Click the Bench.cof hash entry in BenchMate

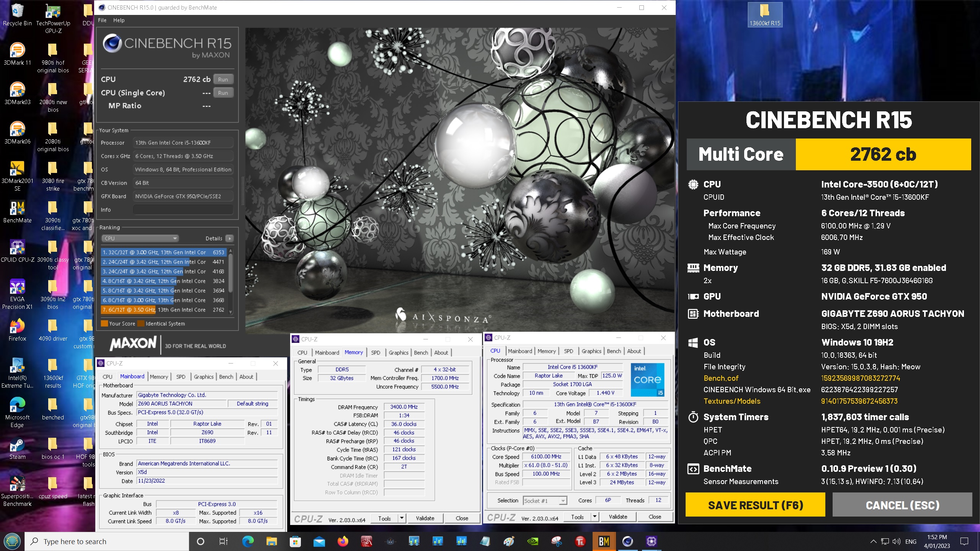click(860, 378)
